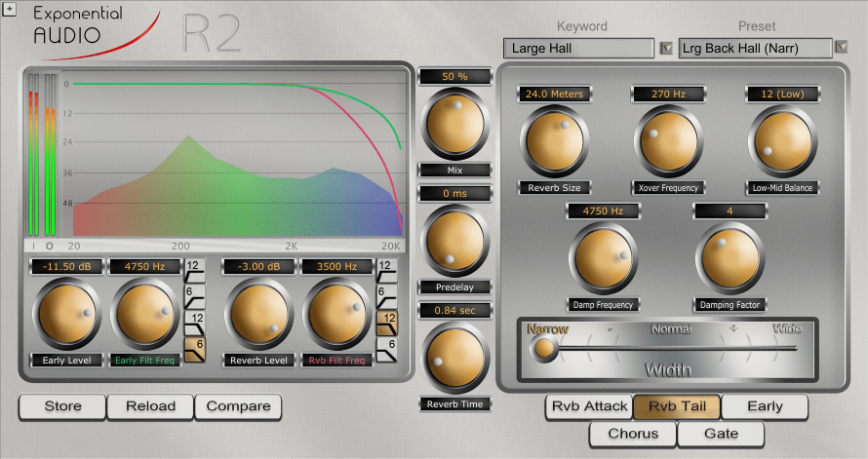Click the Rvb Filt Freq knob
The image size is (868, 459).
[x=337, y=314]
